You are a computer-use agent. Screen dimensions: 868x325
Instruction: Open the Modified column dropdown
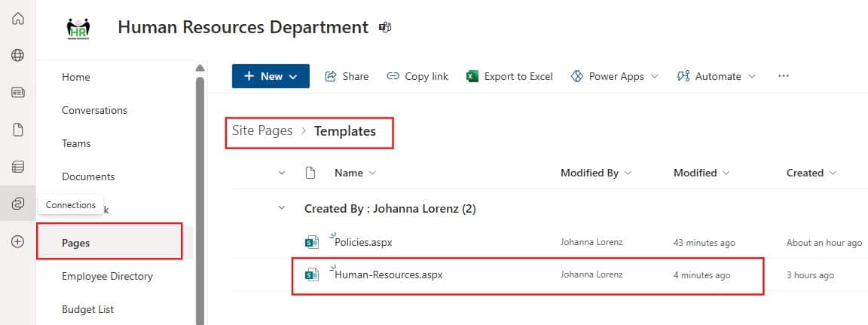(726, 173)
